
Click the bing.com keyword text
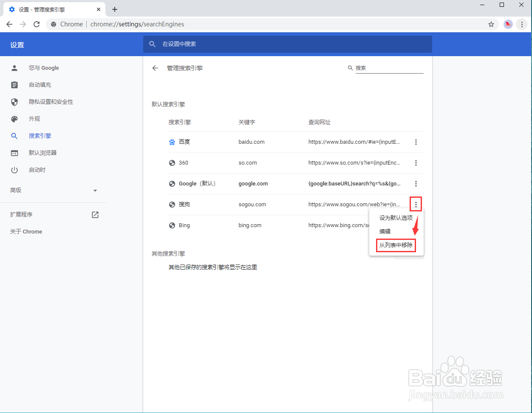250,225
